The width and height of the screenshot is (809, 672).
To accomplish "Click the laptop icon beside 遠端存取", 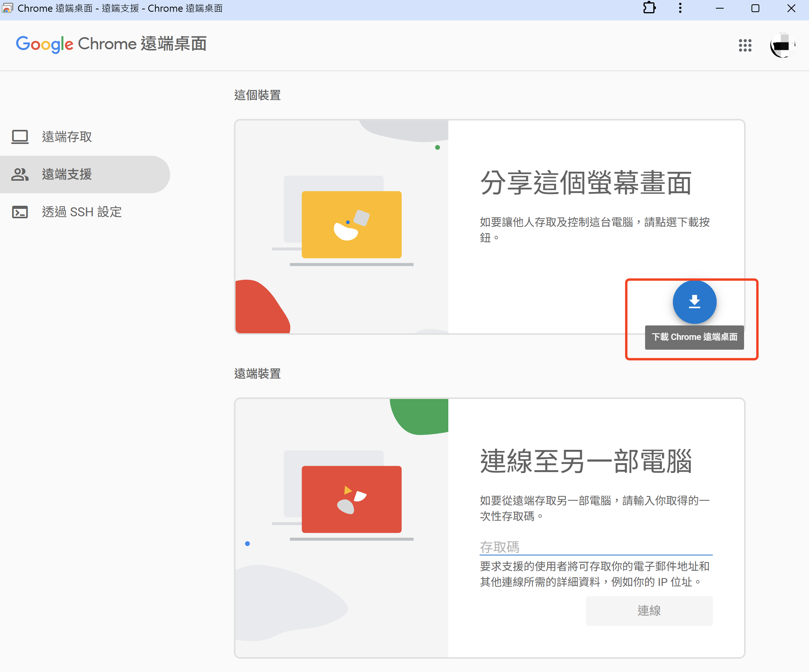I will [x=20, y=137].
